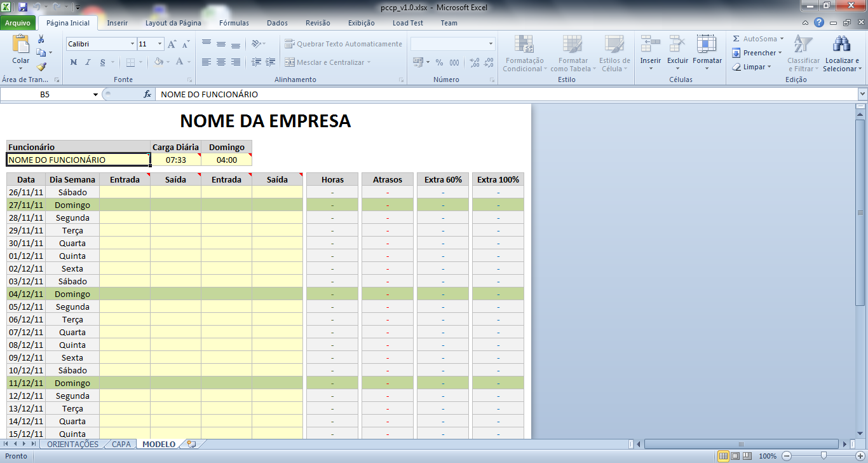Align text to middle of cell
Image resolution: width=868 pixels, height=463 pixels.
(x=221, y=44)
